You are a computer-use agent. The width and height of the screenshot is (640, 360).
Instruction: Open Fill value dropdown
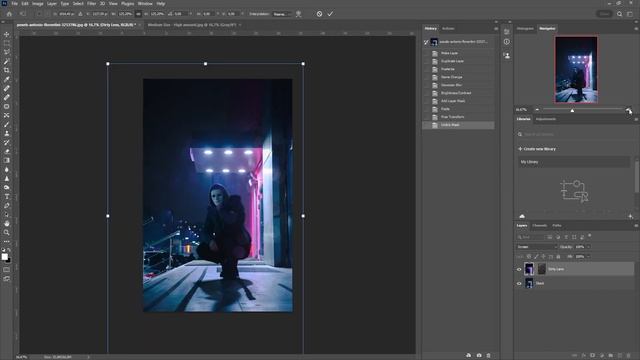click(588, 257)
